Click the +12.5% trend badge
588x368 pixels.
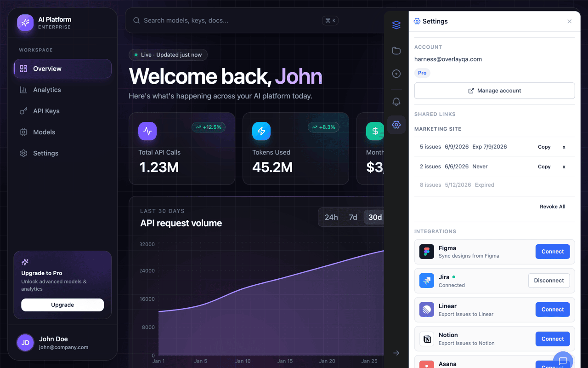pyautogui.click(x=209, y=127)
